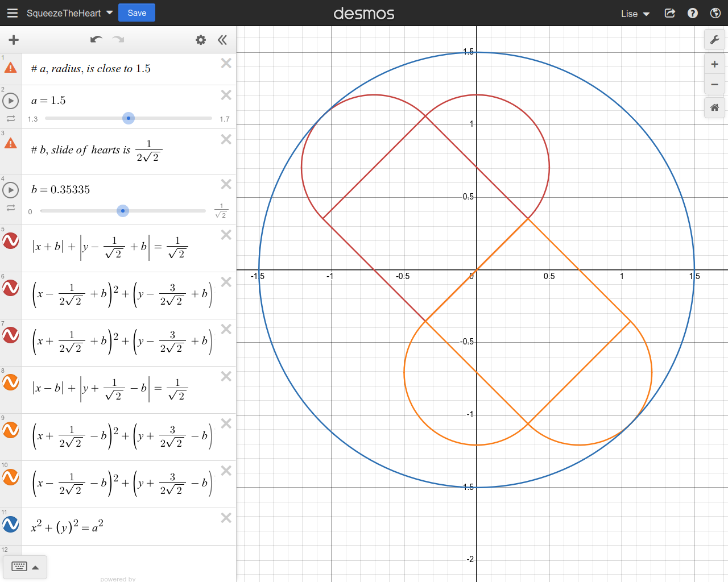This screenshot has height=582, width=728.
Task: Open the Edit List gear settings
Action: pos(201,40)
